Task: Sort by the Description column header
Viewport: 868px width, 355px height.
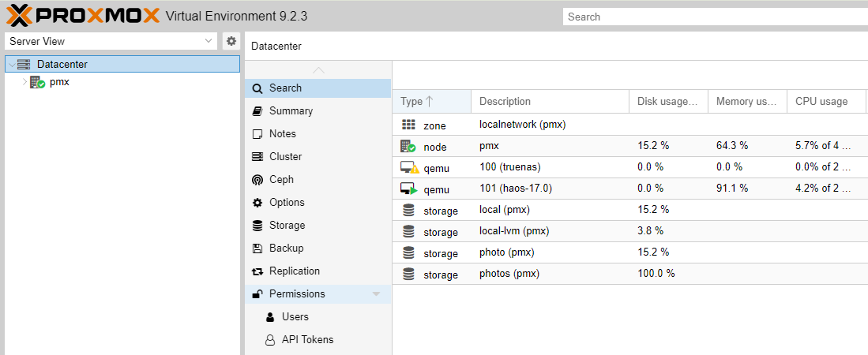Action: pos(550,102)
